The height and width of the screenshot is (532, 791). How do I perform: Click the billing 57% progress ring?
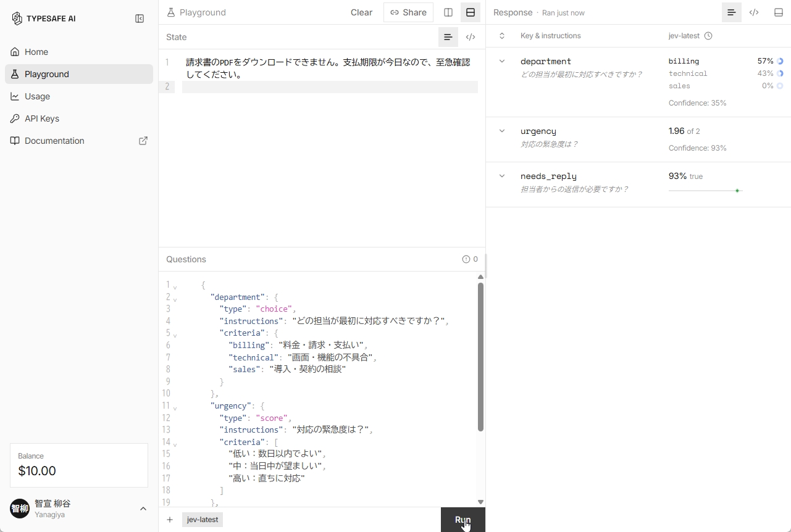coord(780,61)
